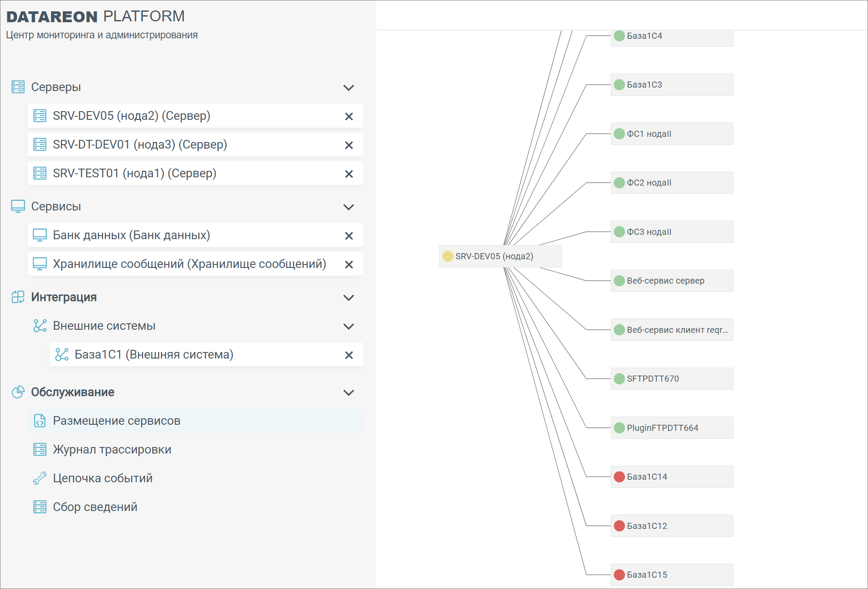Collapse the Серверы section chevron
868x589 pixels.
[x=348, y=88]
